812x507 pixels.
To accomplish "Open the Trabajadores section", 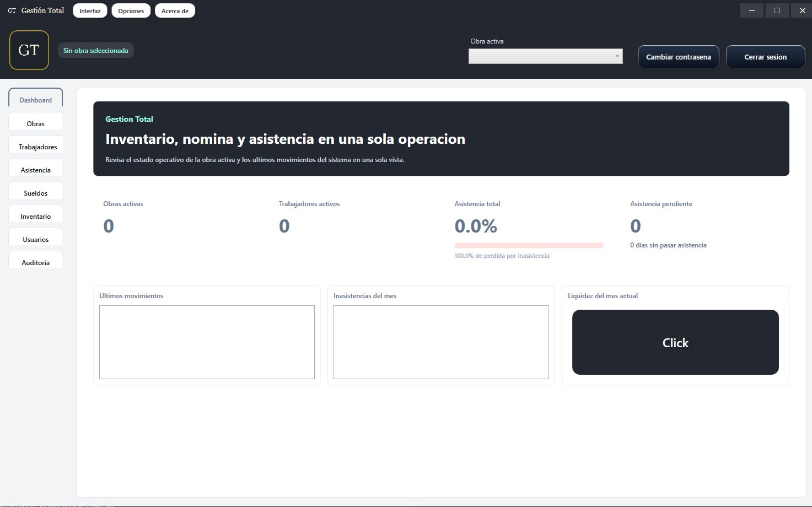I will (36, 145).
